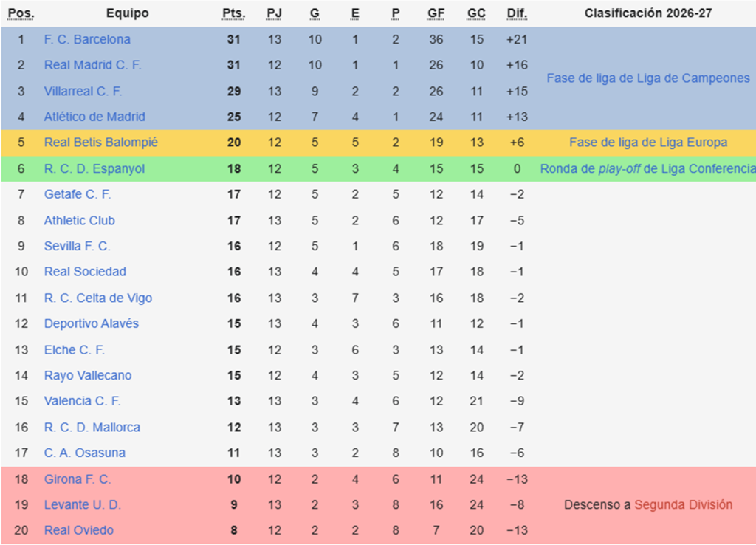Open the Liga Conferencia play-off link

(647, 168)
